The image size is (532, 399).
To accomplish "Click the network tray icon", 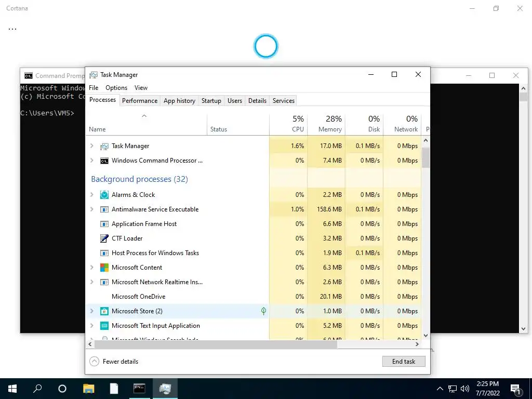I will 453,389.
